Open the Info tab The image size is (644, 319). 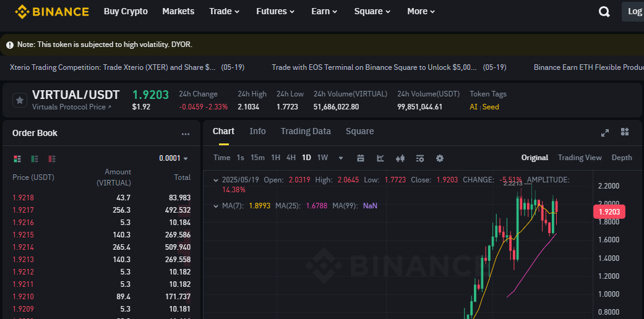click(x=257, y=132)
